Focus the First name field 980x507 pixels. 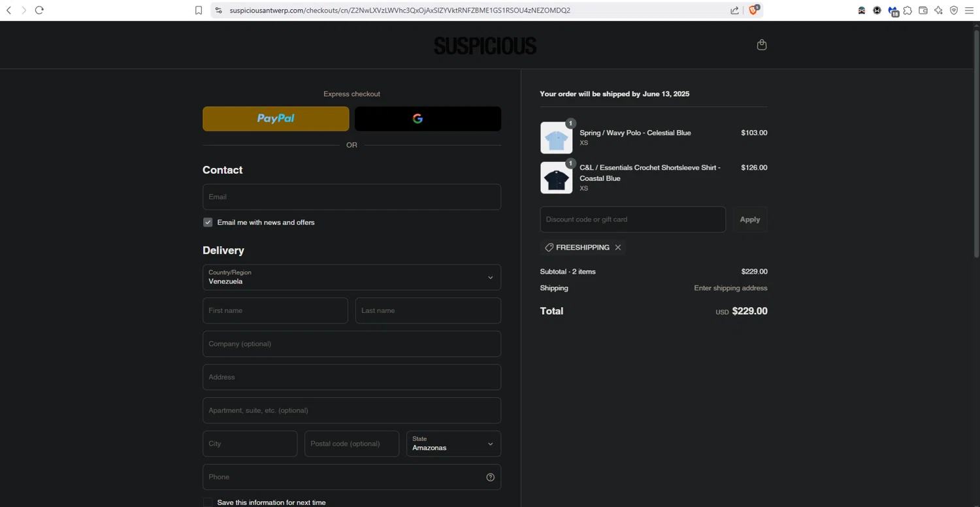click(x=275, y=310)
